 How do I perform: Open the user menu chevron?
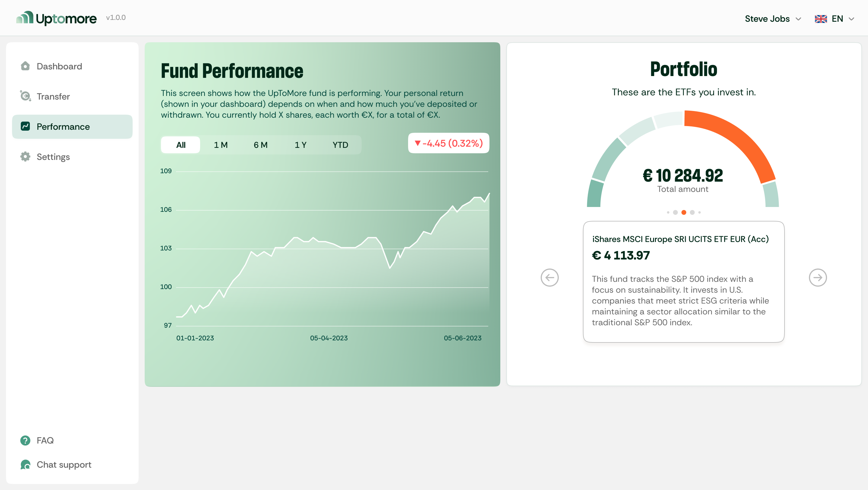point(798,19)
